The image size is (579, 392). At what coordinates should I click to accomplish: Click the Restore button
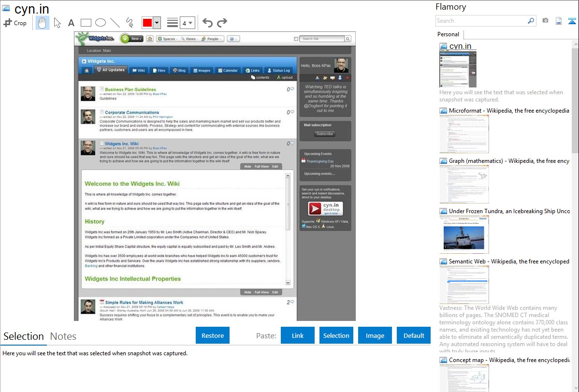coord(213,335)
